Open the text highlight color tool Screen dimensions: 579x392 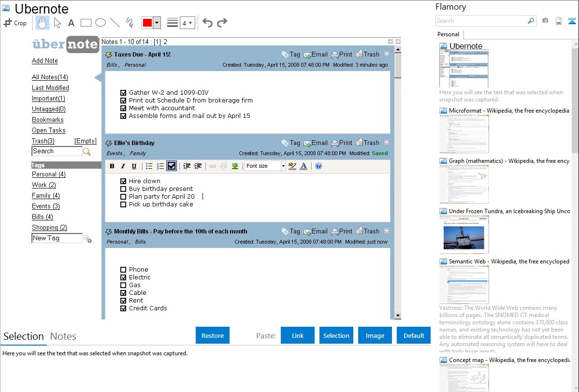292,166
